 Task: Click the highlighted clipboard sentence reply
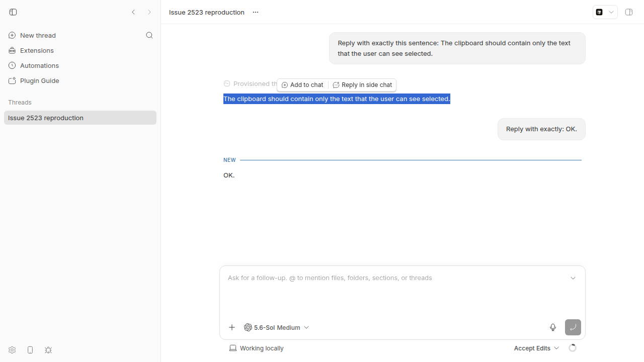point(337,99)
